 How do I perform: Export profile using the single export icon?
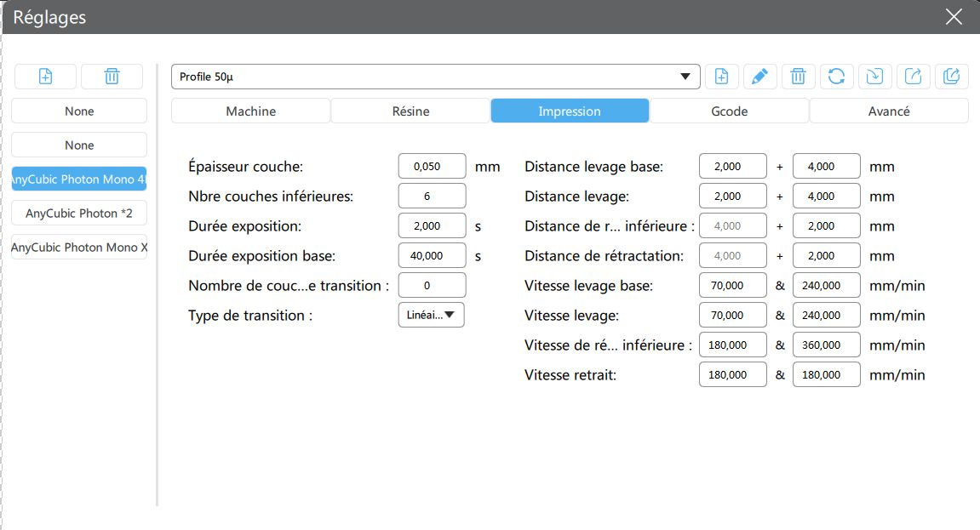[913, 77]
